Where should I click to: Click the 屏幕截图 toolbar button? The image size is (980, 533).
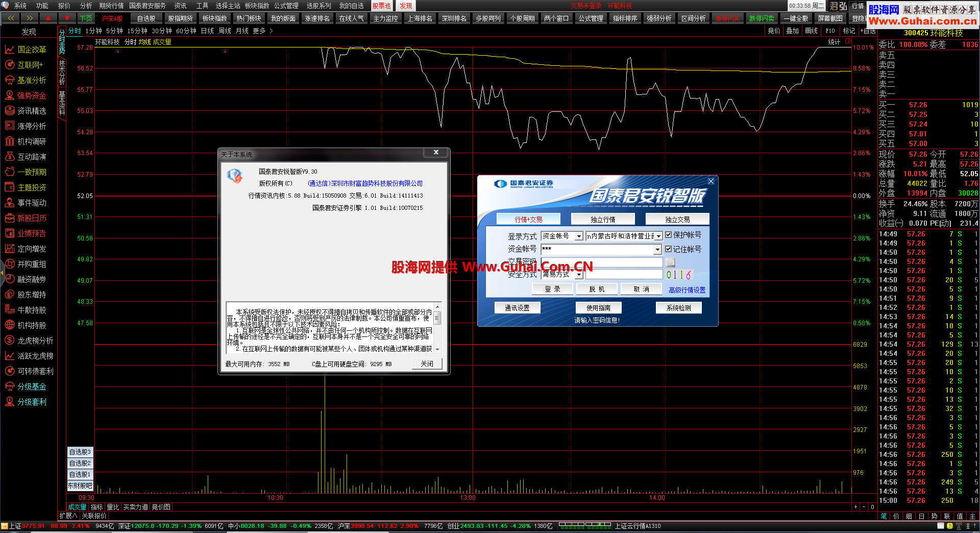coord(830,18)
